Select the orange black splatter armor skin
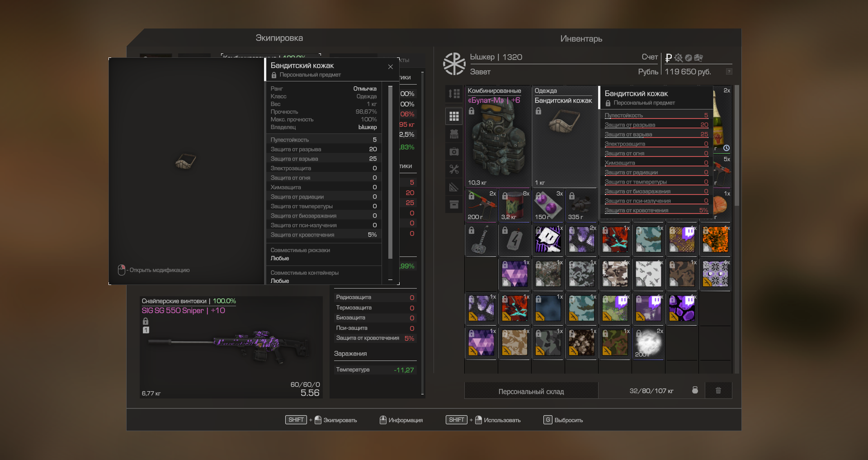The width and height of the screenshot is (868, 460). click(715, 240)
